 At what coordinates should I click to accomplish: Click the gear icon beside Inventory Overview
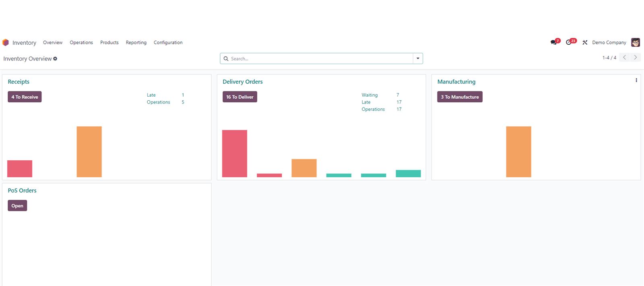55,59
